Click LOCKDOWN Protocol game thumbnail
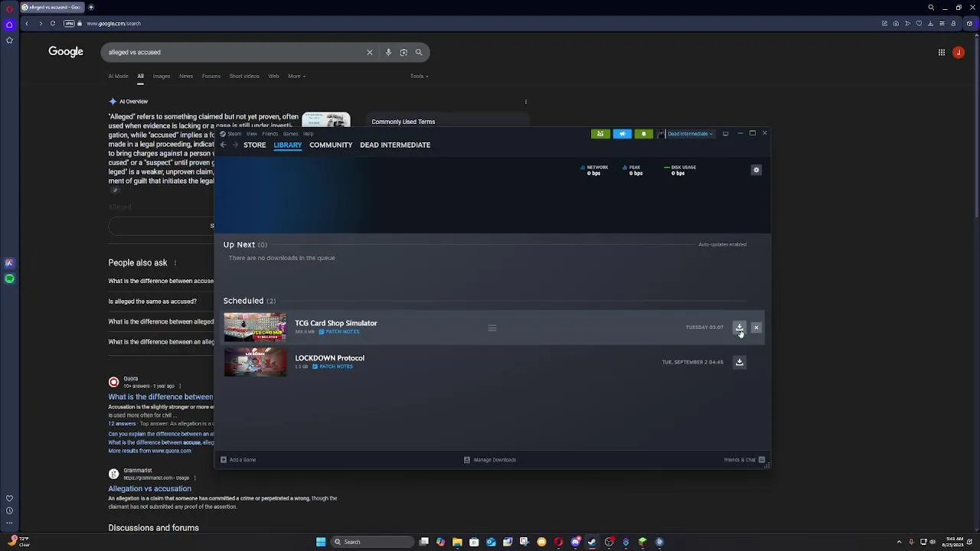This screenshot has height=551, width=980. [x=255, y=362]
